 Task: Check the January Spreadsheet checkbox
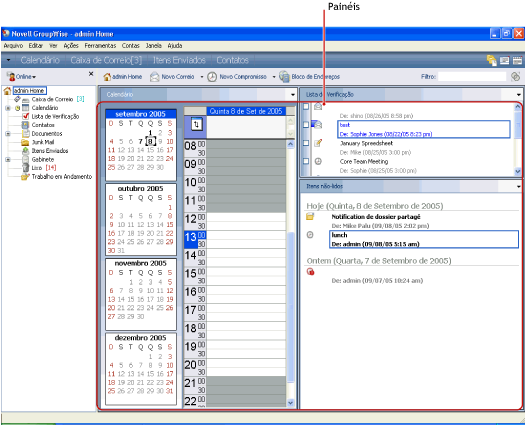pyautogui.click(x=306, y=143)
